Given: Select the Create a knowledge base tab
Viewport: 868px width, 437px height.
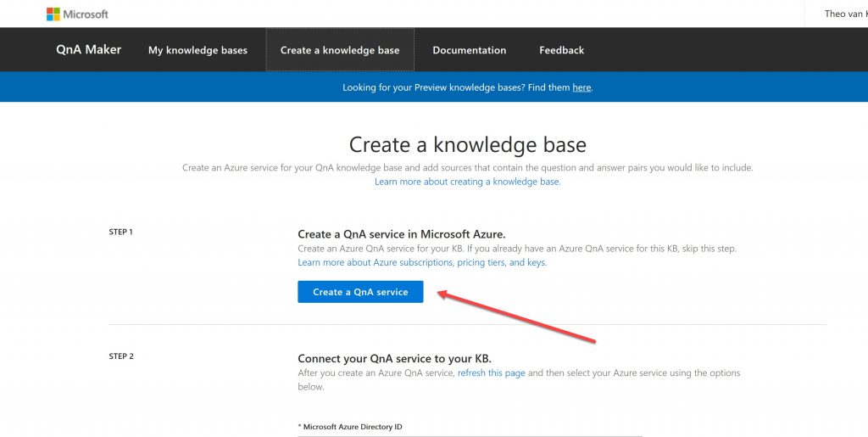Looking at the screenshot, I should pos(340,50).
